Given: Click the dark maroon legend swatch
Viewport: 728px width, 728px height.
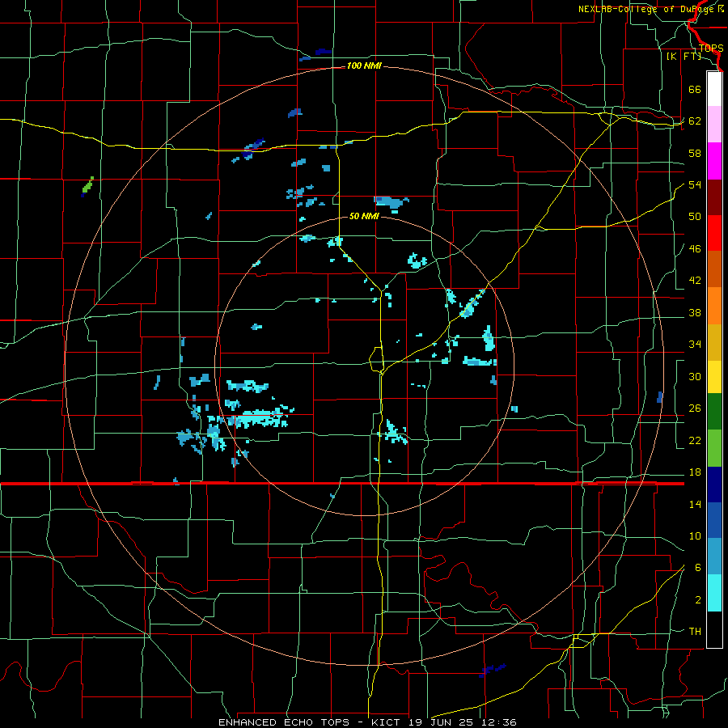Looking at the screenshot, I should tap(714, 197).
